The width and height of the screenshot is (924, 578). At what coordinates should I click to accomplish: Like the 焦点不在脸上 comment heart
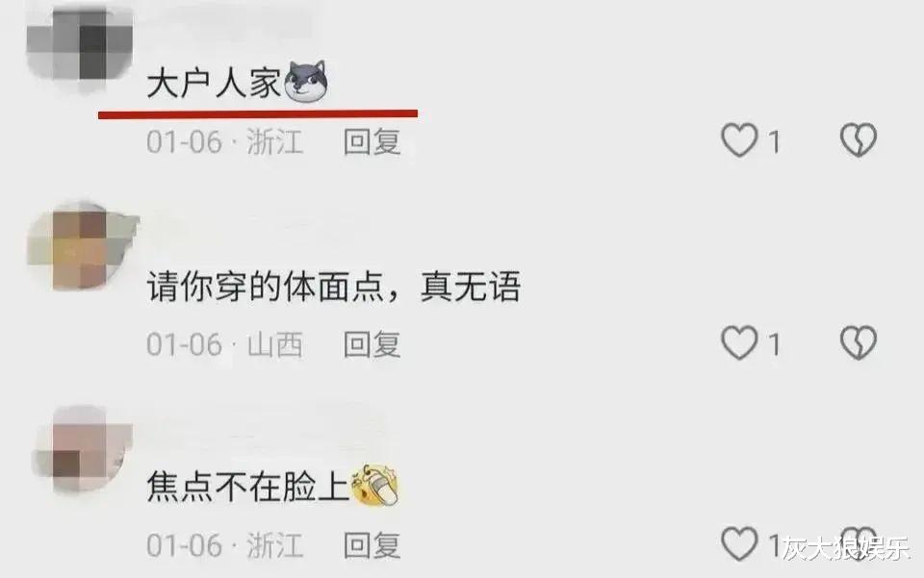point(739,544)
